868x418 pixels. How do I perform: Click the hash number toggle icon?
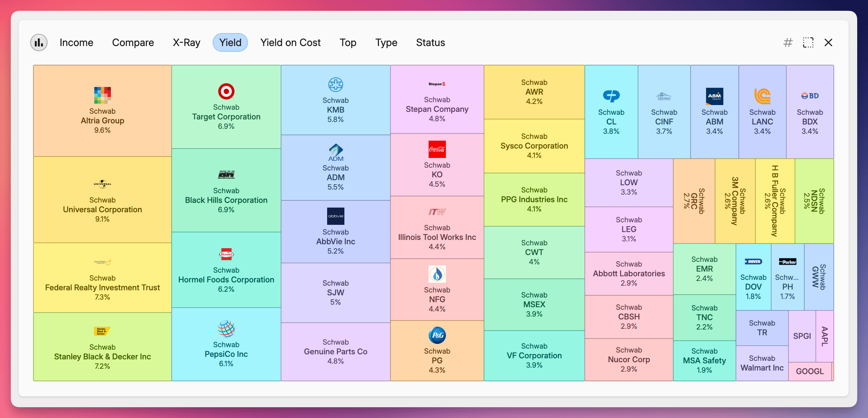click(788, 43)
